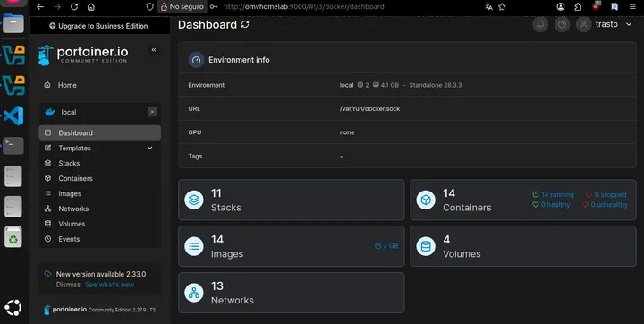Collapse the sidebar with double chevron
Screen dimensions: 644x324
(154, 50)
